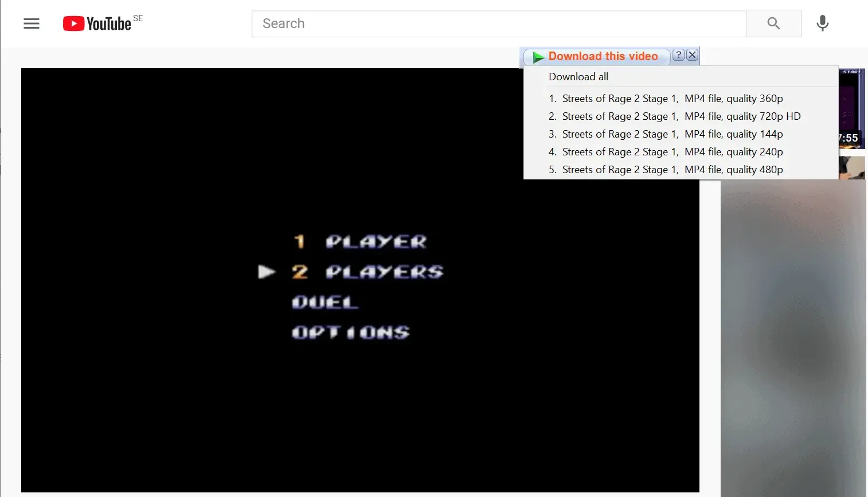Click the magnifier search button
The width and height of the screenshot is (868, 497).
click(773, 24)
